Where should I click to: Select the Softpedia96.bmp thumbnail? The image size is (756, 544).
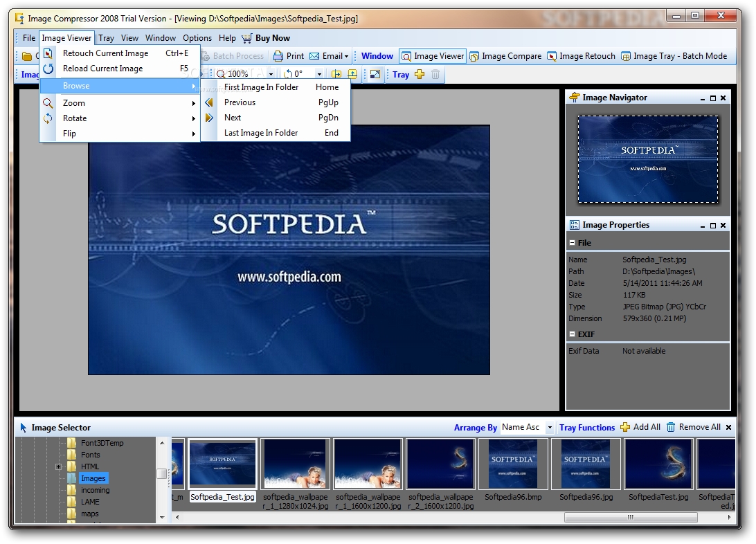click(513, 464)
